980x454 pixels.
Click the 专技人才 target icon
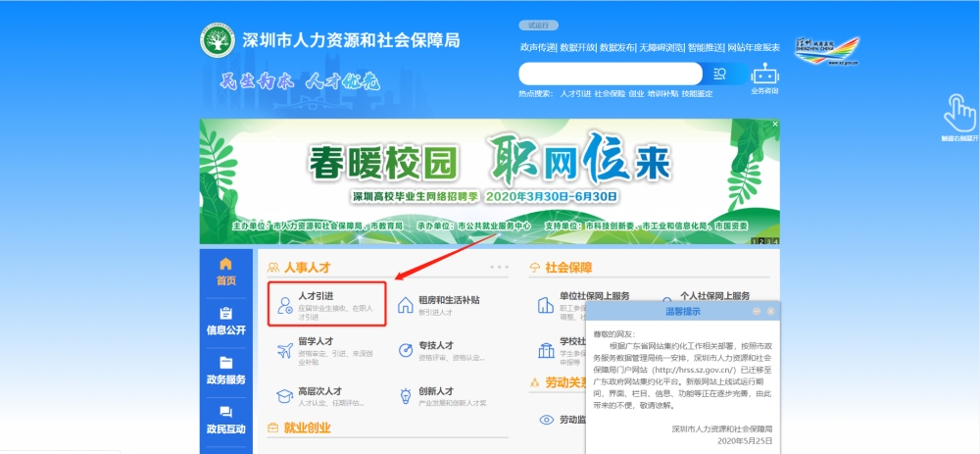pos(406,351)
